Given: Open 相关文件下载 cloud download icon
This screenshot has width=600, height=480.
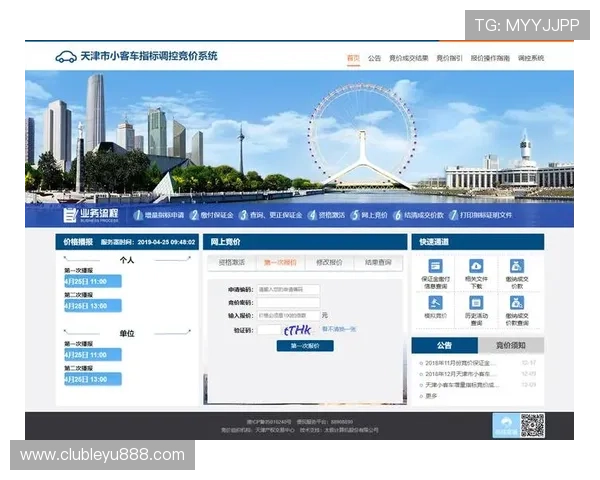Looking at the screenshot, I should point(476,266).
